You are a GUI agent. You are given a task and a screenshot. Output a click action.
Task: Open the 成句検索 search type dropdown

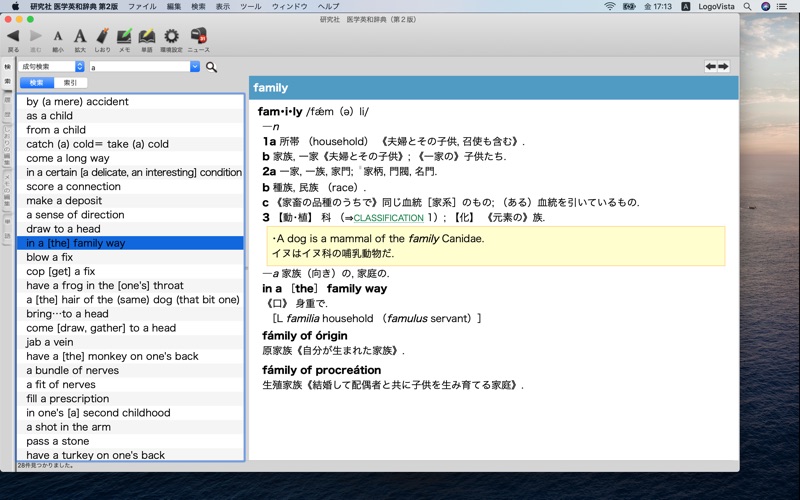[x=51, y=66]
